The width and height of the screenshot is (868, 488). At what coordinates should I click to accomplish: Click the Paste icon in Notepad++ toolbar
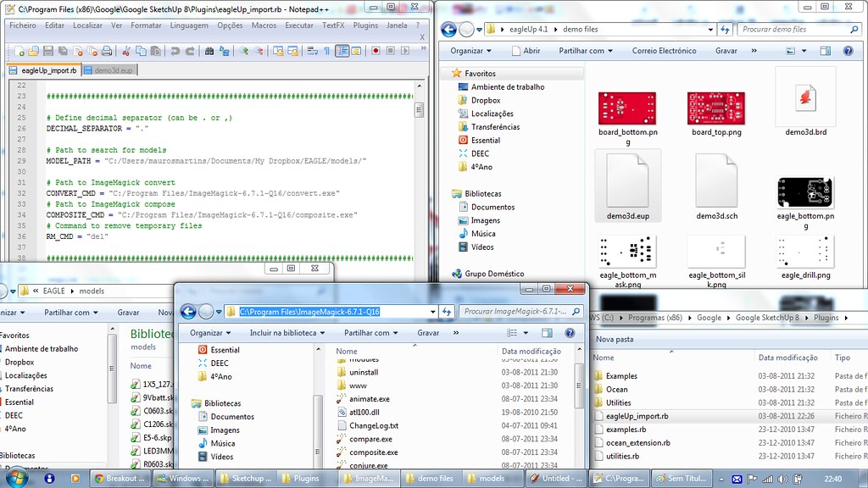[156, 51]
